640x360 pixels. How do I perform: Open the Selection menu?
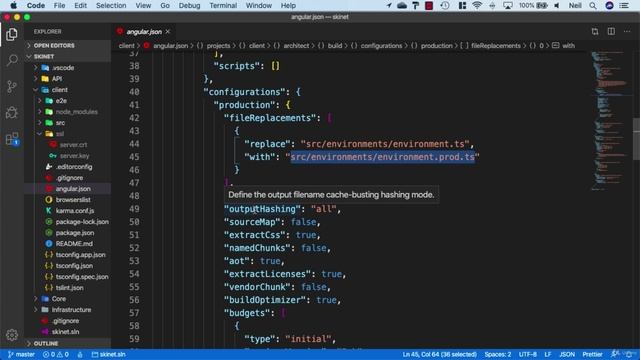click(111, 5)
